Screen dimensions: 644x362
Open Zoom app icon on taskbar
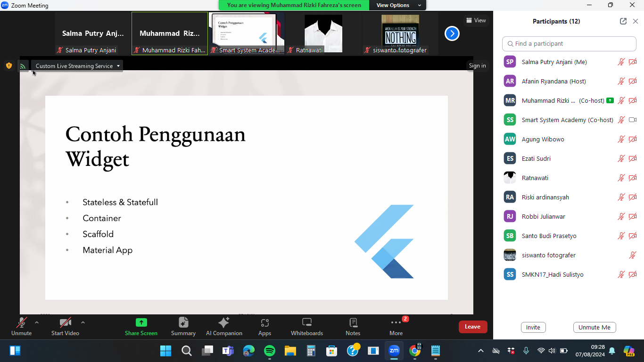394,351
